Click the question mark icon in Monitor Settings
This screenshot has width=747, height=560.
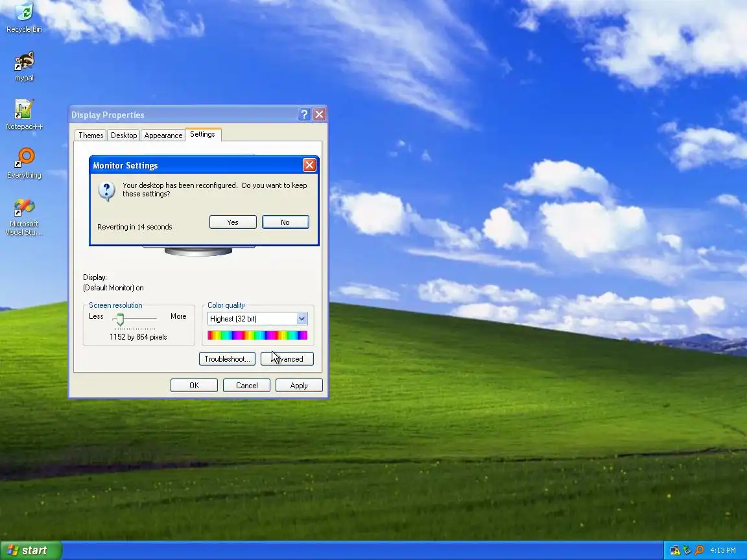[x=107, y=191]
